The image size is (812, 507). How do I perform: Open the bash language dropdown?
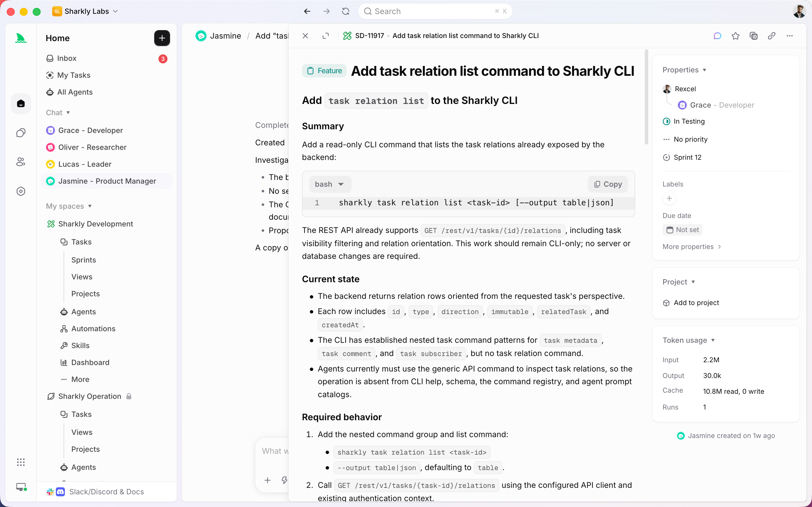[x=330, y=184]
